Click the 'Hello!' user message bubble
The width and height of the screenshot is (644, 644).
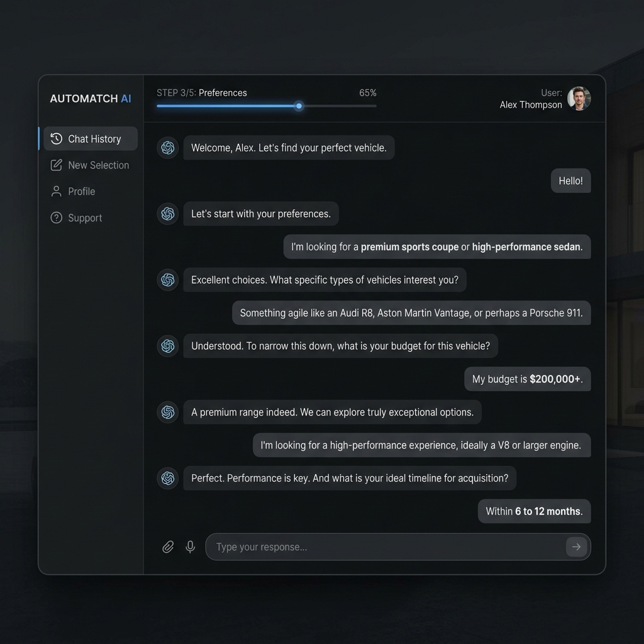(570, 180)
